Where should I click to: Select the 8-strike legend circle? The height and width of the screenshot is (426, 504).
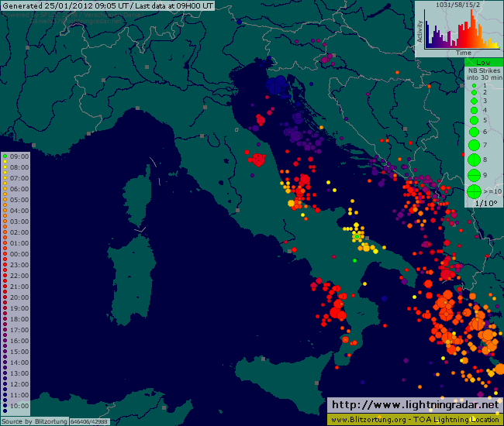click(x=474, y=160)
